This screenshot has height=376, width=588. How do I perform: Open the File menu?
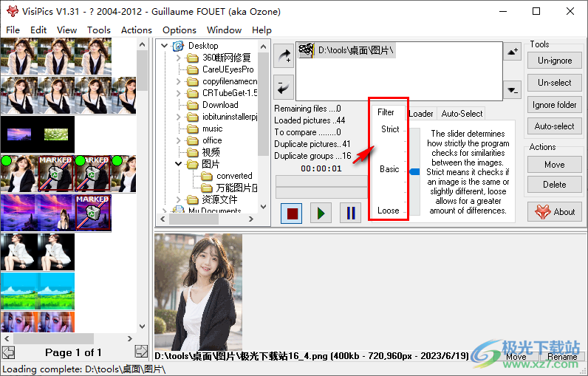pyautogui.click(x=13, y=30)
